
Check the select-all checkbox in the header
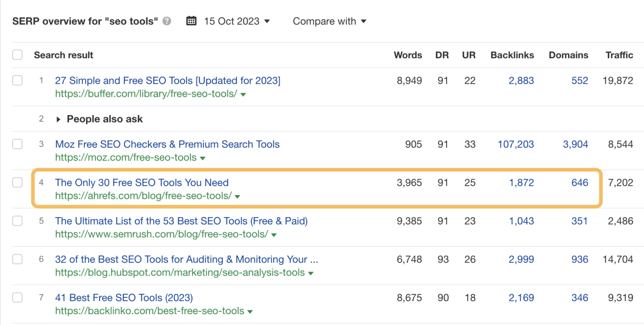pos(17,55)
